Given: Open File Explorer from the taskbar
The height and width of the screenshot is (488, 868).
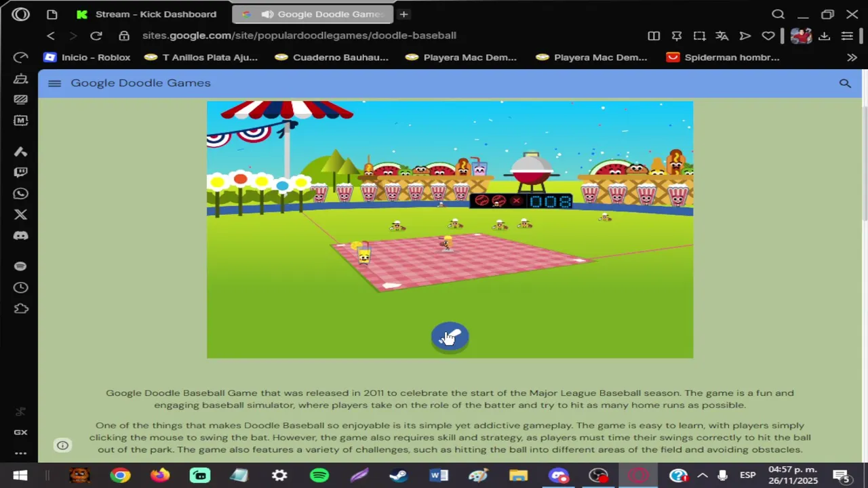Looking at the screenshot, I should (518, 475).
